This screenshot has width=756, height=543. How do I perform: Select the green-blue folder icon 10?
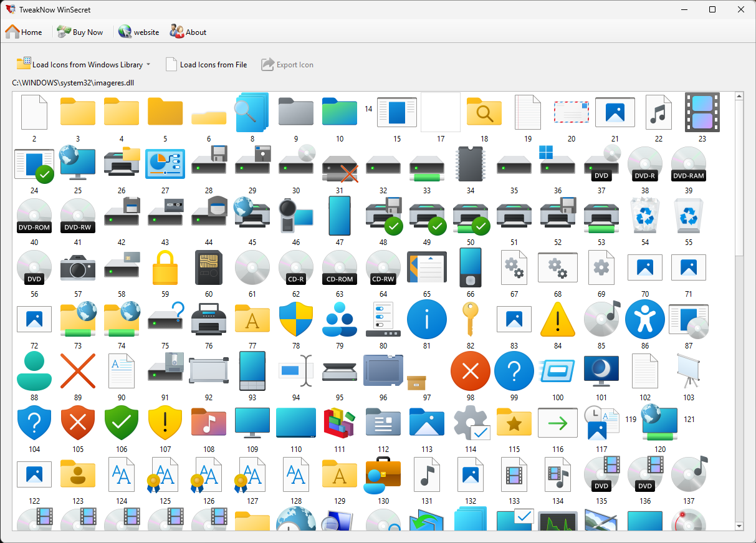click(340, 112)
